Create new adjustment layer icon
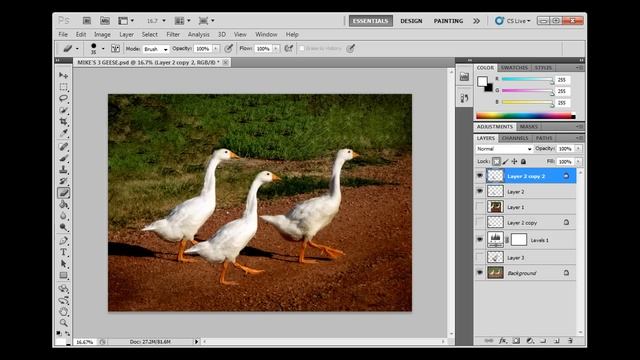Viewport: 640px width, 360px height. [x=529, y=340]
